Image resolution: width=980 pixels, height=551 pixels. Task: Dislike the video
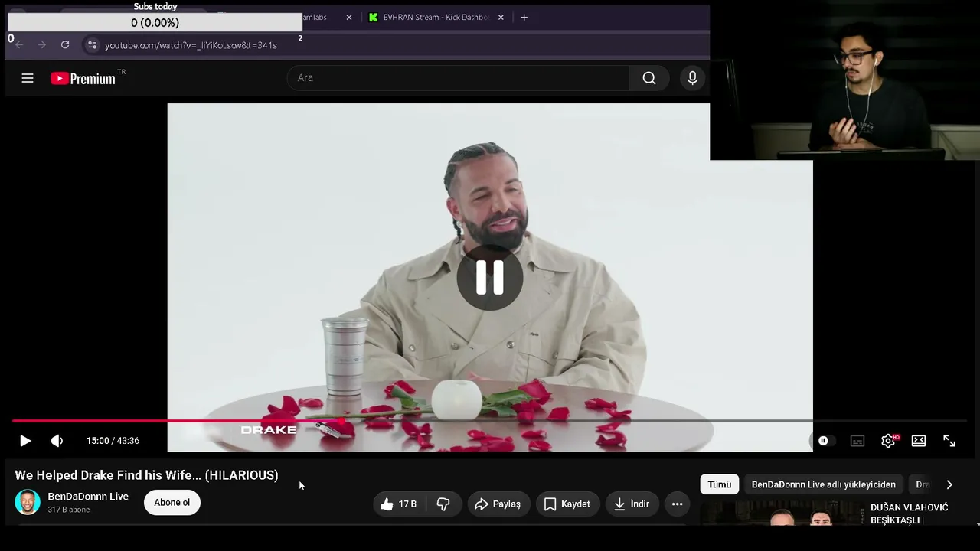pos(443,504)
